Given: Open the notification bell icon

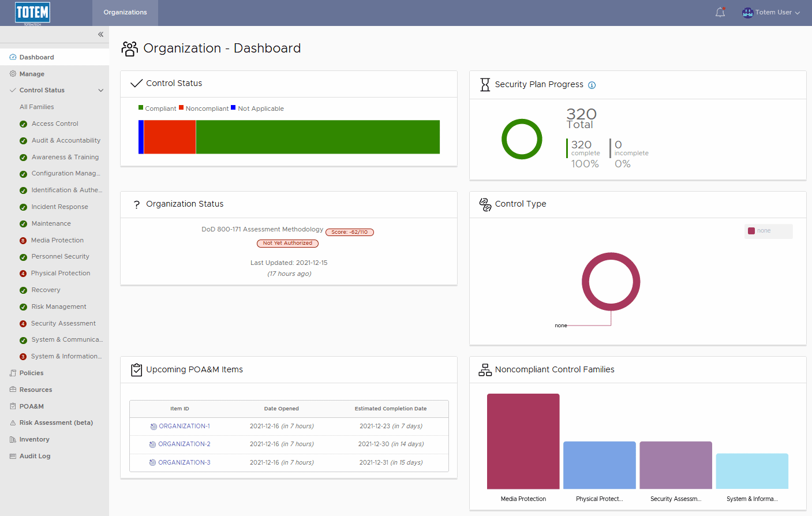Looking at the screenshot, I should [x=720, y=11].
